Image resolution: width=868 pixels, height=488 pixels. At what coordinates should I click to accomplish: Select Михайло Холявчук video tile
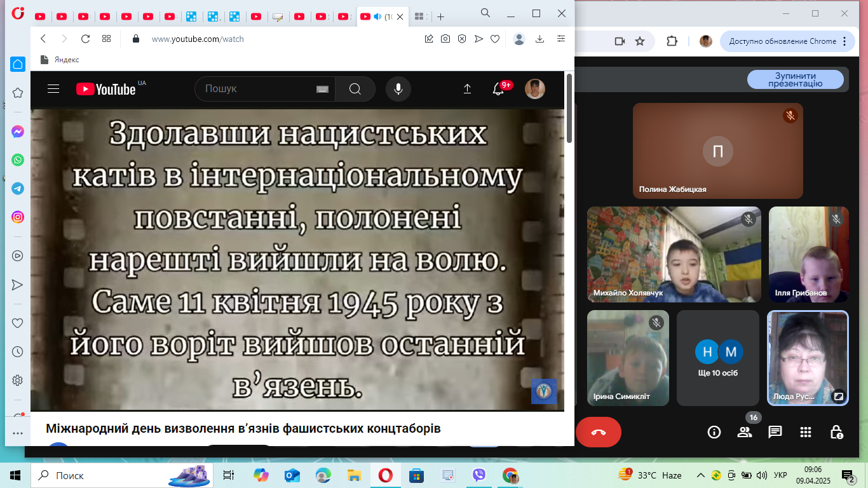tap(674, 254)
